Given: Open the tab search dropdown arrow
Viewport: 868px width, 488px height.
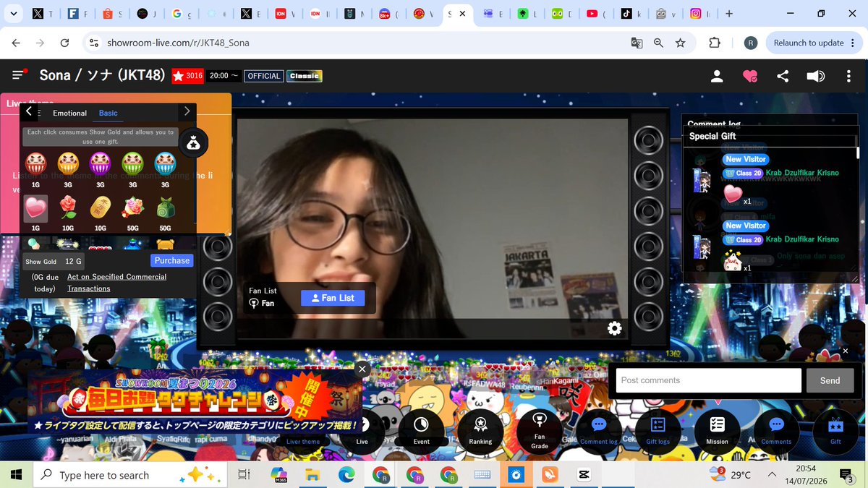Looking at the screenshot, I should pos(13,14).
